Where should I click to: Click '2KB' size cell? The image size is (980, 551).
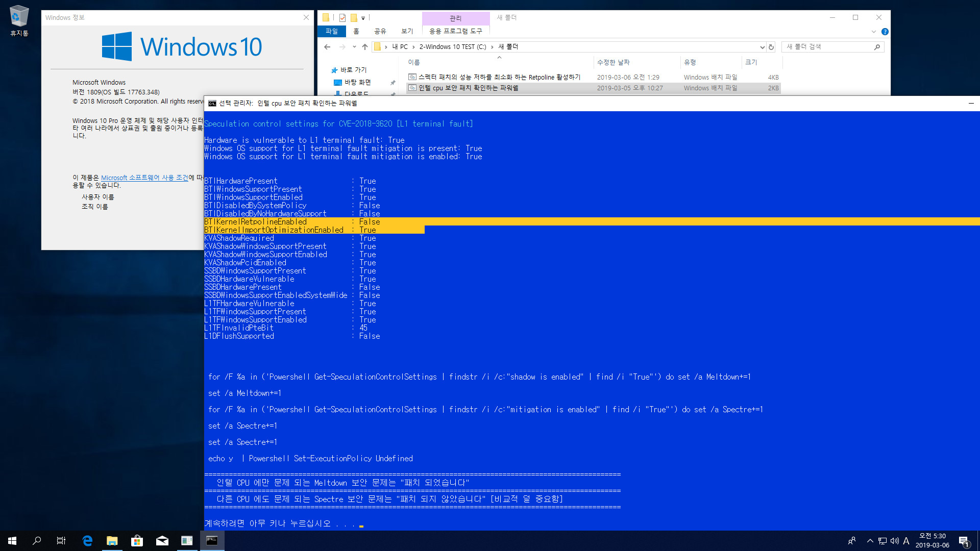(773, 88)
